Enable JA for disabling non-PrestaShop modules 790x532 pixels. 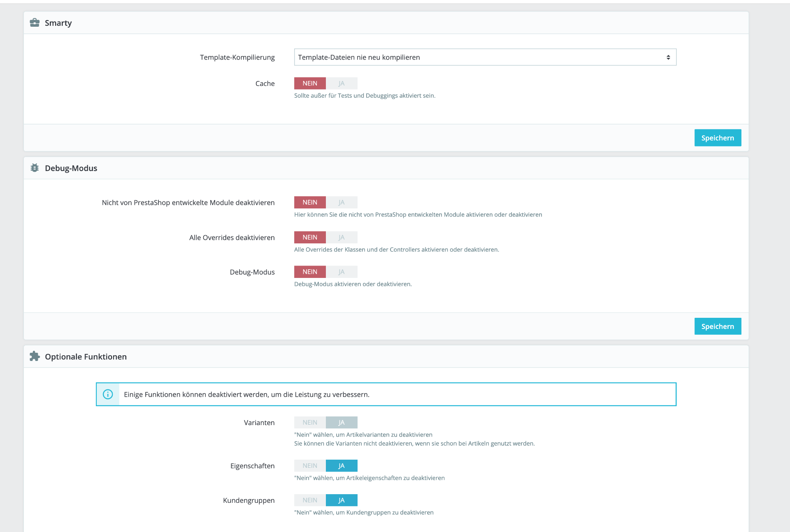pyautogui.click(x=342, y=202)
